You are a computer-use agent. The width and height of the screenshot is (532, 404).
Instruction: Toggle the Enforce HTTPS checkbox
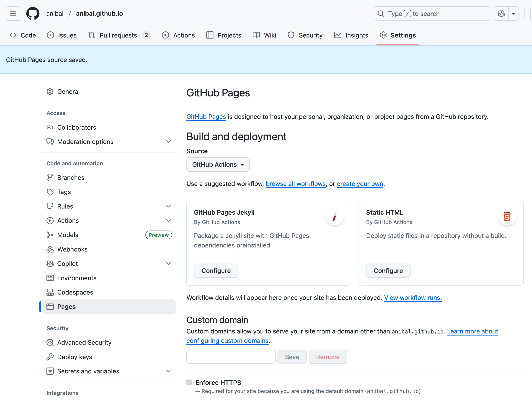click(189, 382)
